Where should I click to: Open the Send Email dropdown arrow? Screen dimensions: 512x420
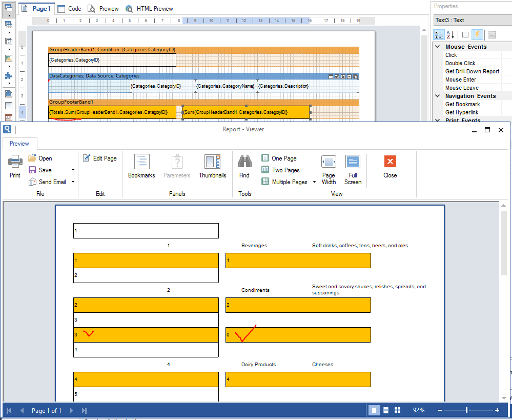(x=73, y=182)
